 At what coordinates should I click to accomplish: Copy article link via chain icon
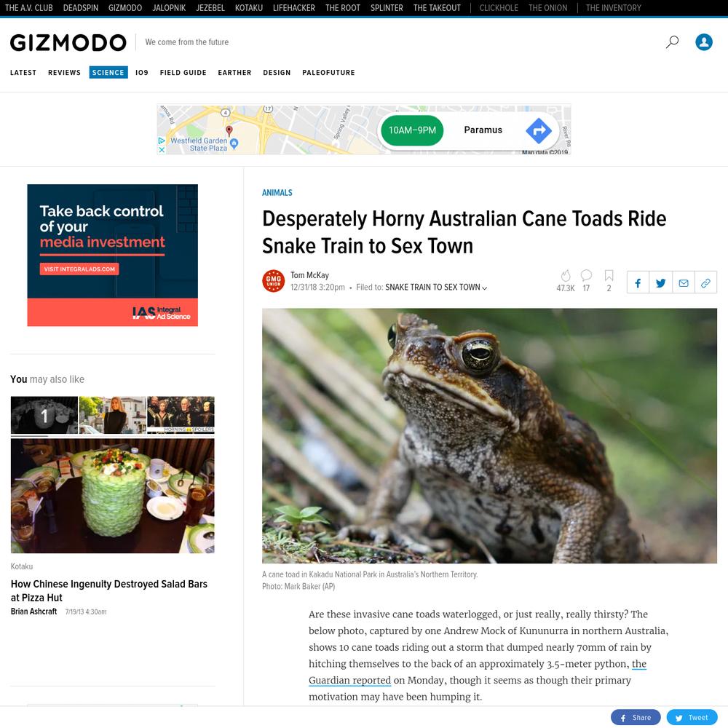tap(705, 282)
